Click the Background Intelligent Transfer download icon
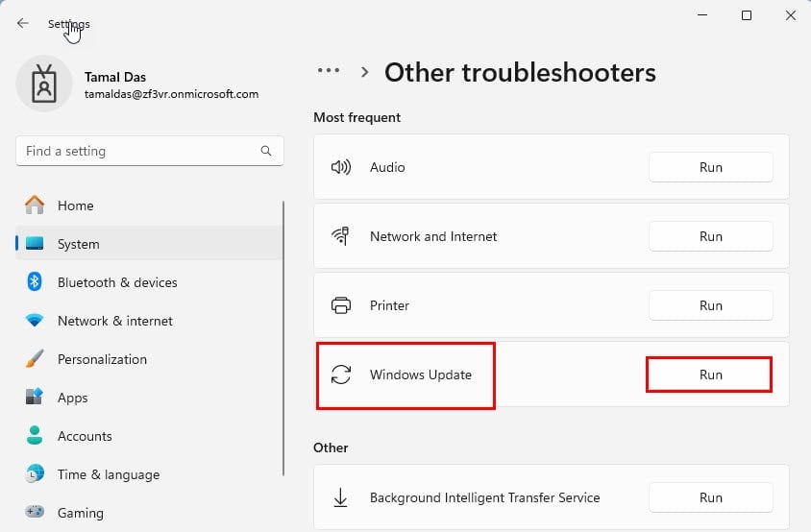 click(340, 497)
